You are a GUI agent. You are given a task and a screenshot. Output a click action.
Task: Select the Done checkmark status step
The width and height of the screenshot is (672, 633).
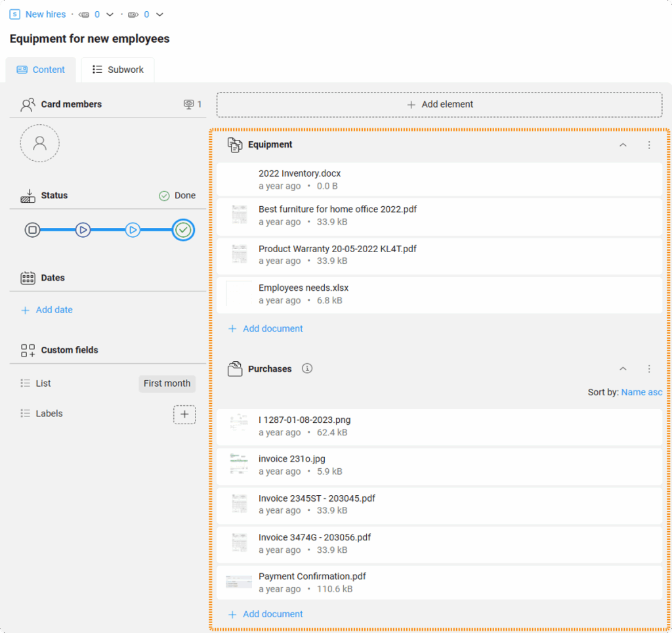click(x=183, y=230)
